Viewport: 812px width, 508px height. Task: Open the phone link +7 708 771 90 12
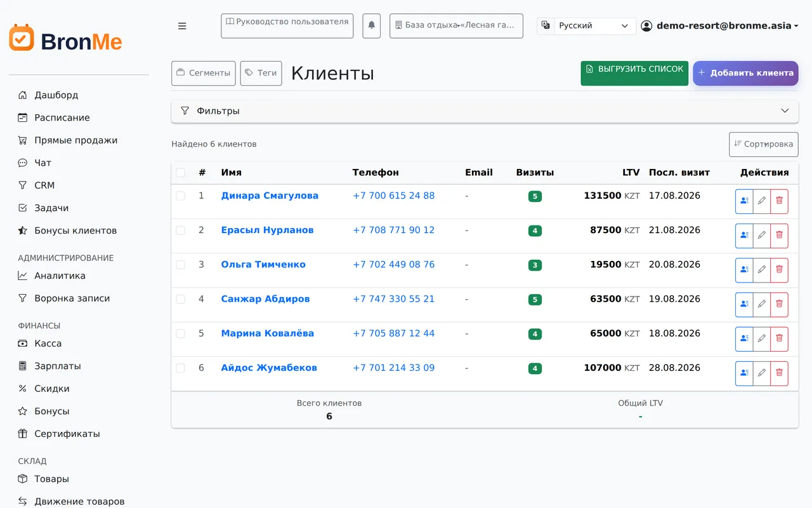393,230
